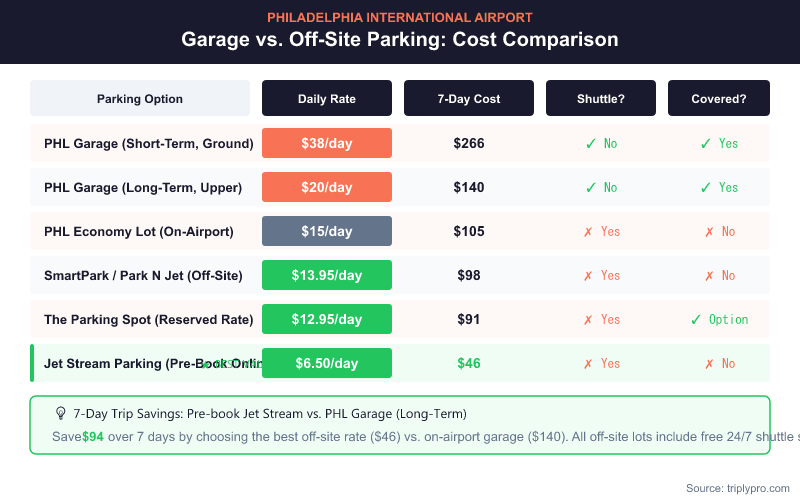Click Covered X mark for PHL Economy Lot
The image size is (800, 500).
708,232
